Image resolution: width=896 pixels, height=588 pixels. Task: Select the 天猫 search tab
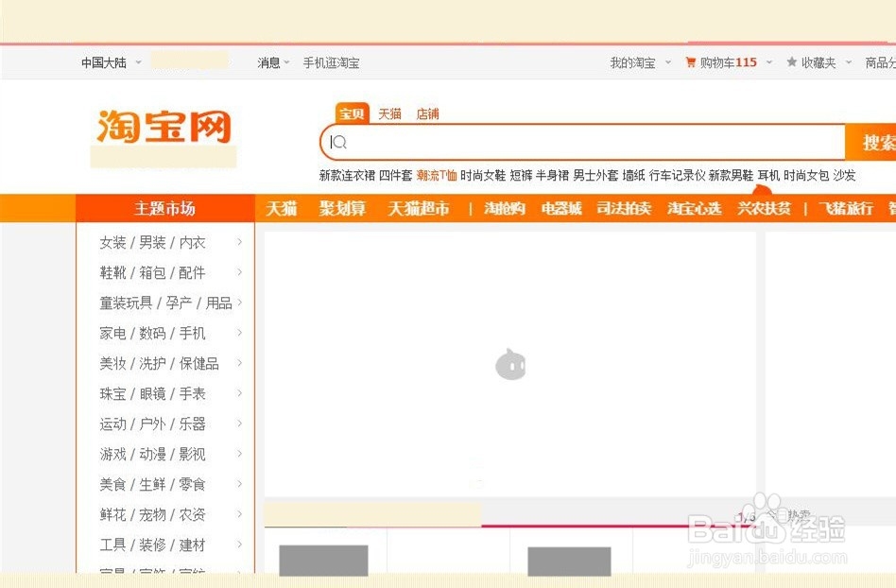(389, 113)
